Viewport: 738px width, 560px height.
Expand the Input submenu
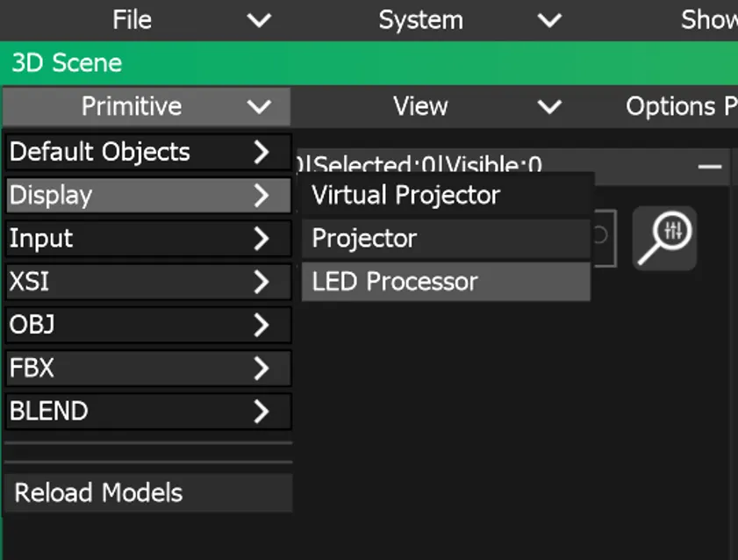coord(148,239)
